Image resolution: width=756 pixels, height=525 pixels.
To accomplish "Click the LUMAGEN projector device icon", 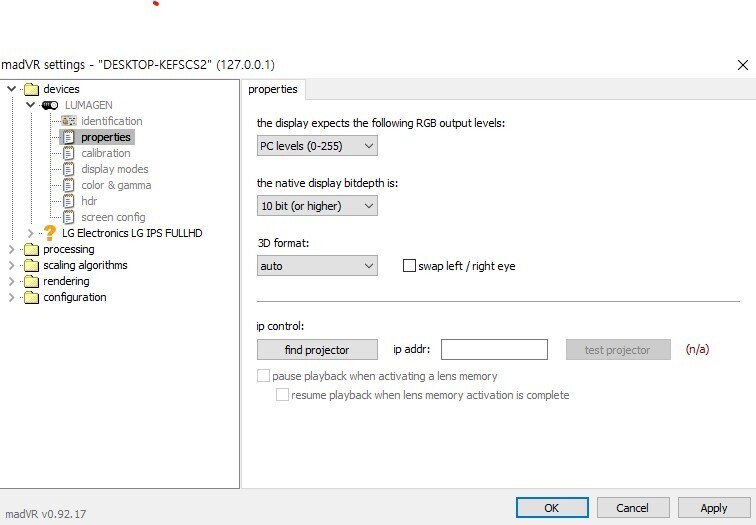I will click(x=50, y=105).
